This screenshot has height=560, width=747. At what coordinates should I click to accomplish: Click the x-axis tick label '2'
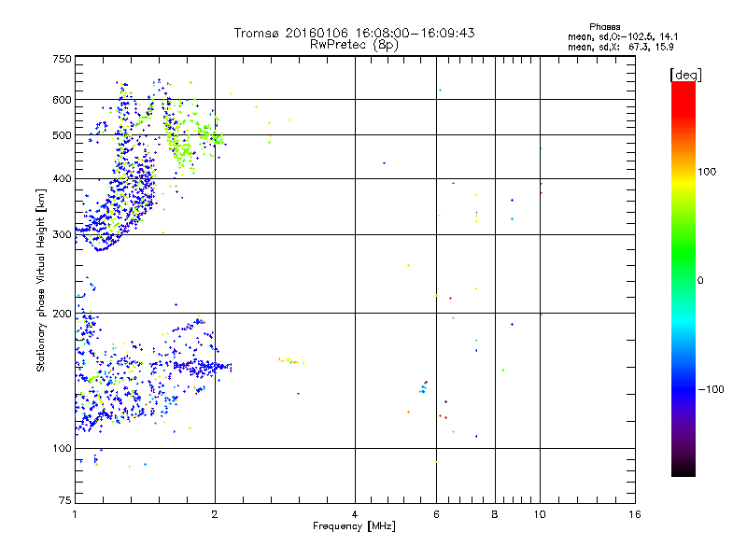tap(215, 514)
